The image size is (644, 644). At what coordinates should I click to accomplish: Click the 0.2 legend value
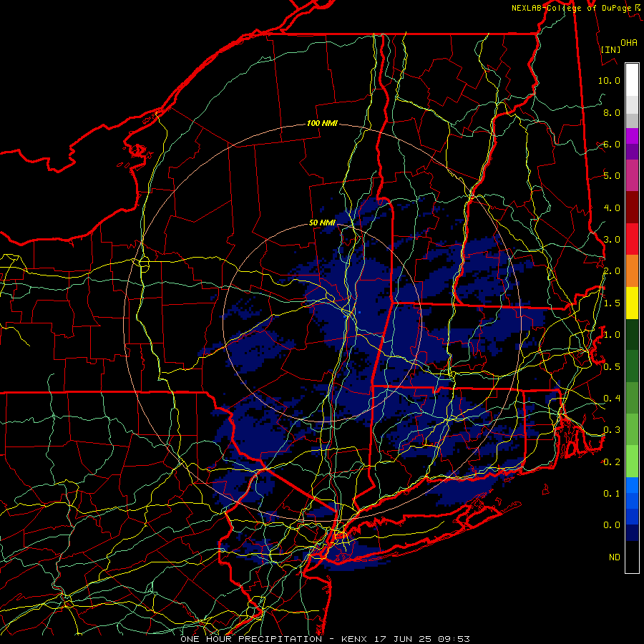coord(612,462)
